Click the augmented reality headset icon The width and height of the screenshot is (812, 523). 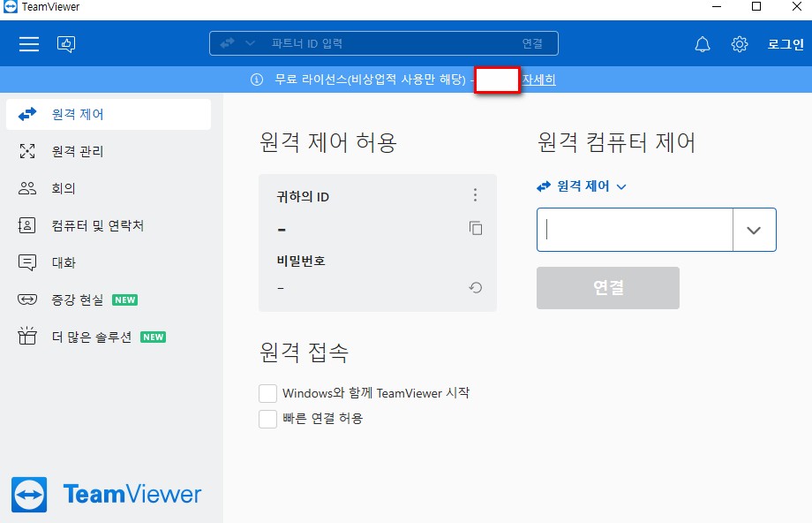tap(27, 299)
